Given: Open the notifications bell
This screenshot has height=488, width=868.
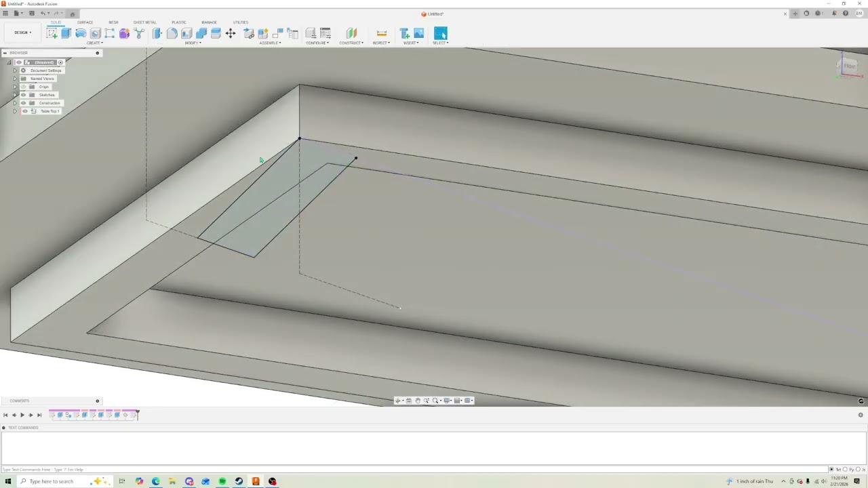Looking at the screenshot, I should click(834, 14).
